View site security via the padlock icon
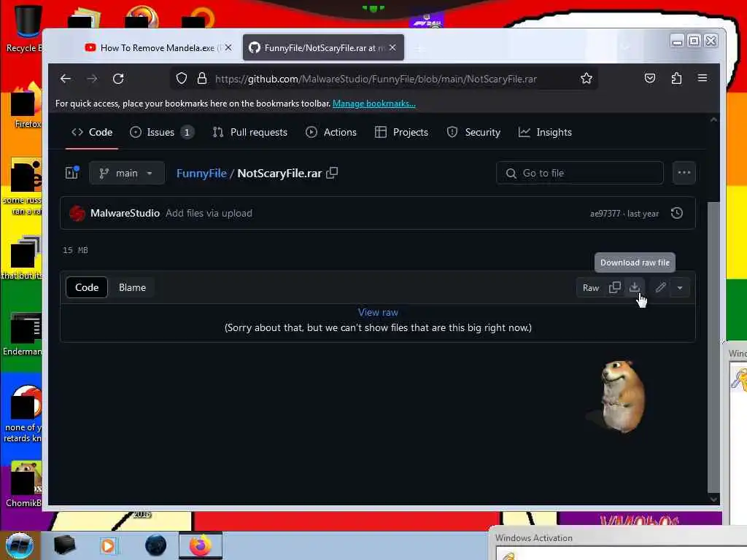Image resolution: width=747 pixels, height=560 pixels. point(202,78)
